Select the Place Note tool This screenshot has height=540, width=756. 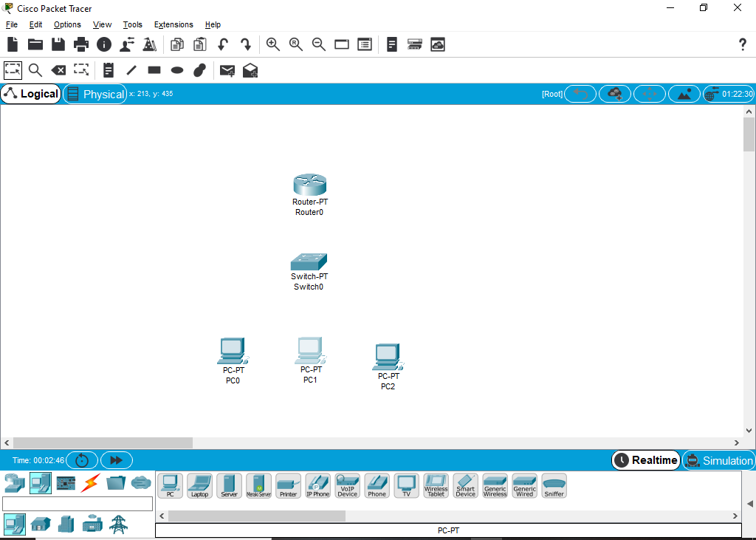(109, 70)
